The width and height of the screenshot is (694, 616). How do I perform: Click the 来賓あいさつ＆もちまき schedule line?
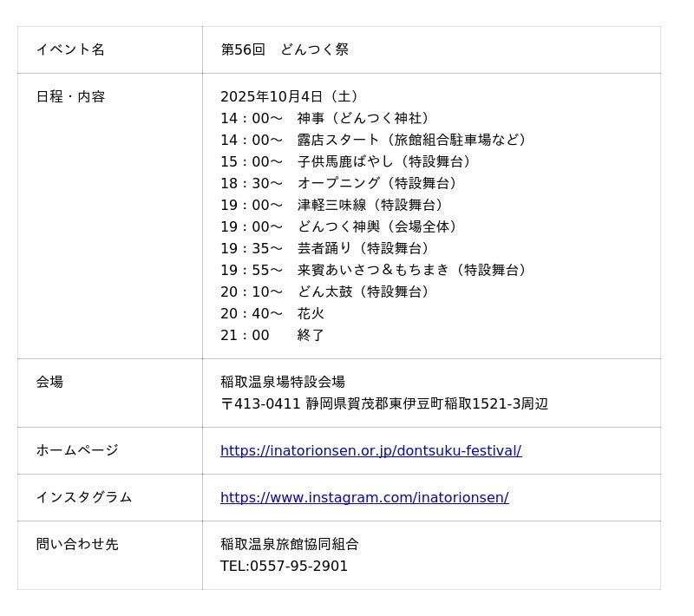coord(376,270)
